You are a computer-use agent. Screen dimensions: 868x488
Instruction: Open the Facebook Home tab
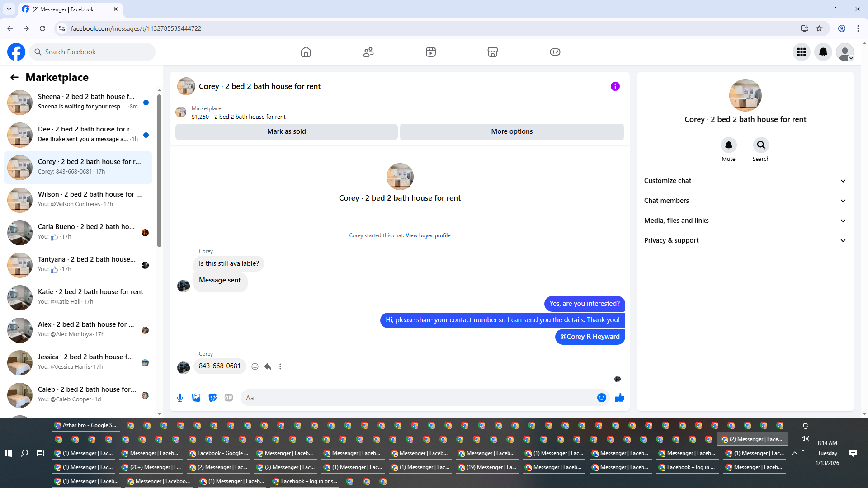click(306, 52)
